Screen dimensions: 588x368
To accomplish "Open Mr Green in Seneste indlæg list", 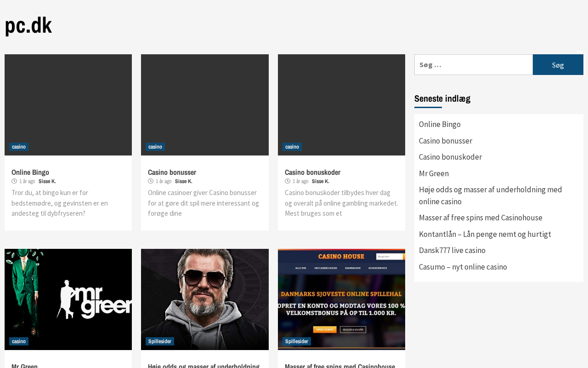I will click(x=434, y=173).
